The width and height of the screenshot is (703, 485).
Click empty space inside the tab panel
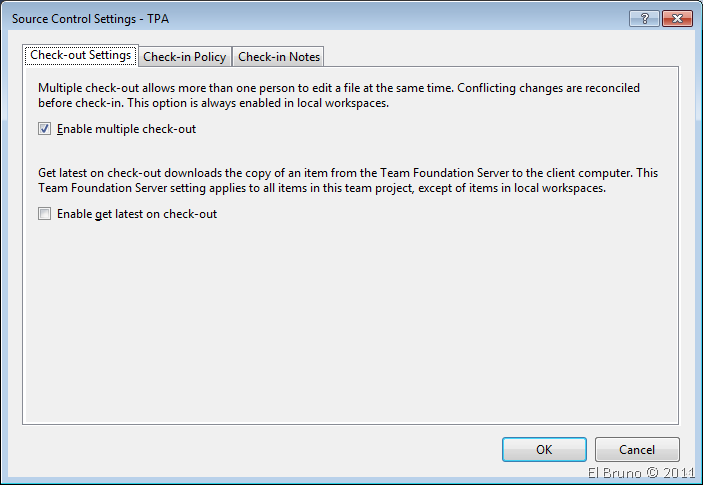pos(350,320)
